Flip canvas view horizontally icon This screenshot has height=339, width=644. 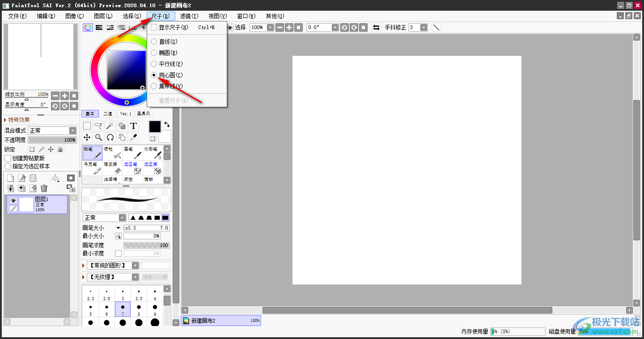tap(377, 27)
